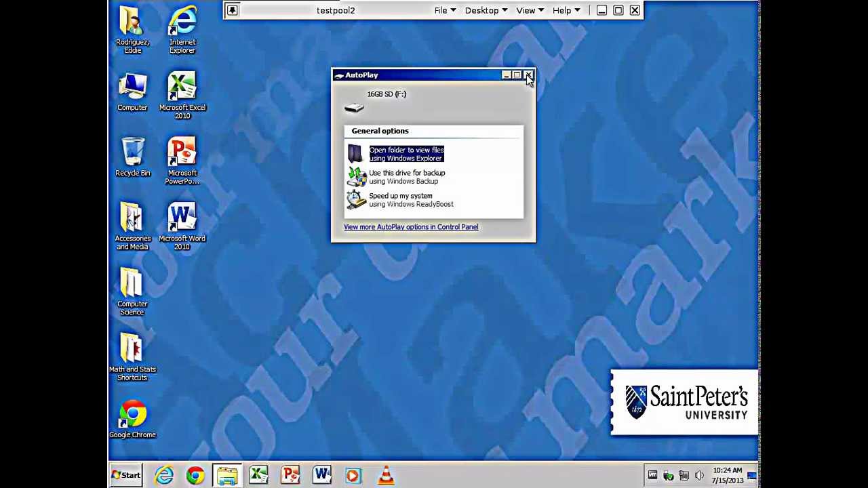The image size is (868, 488).
Task: Click the volume speaker tray icon
Action: [699, 476]
